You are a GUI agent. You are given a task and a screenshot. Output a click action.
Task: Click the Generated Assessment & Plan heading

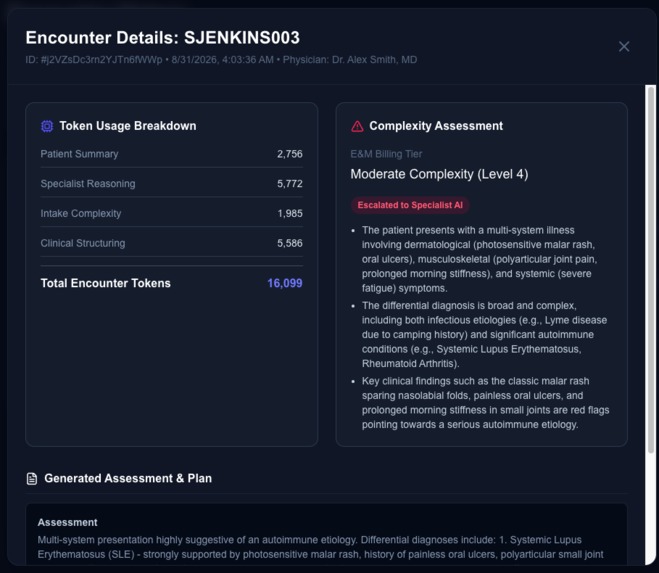click(x=128, y=478)
